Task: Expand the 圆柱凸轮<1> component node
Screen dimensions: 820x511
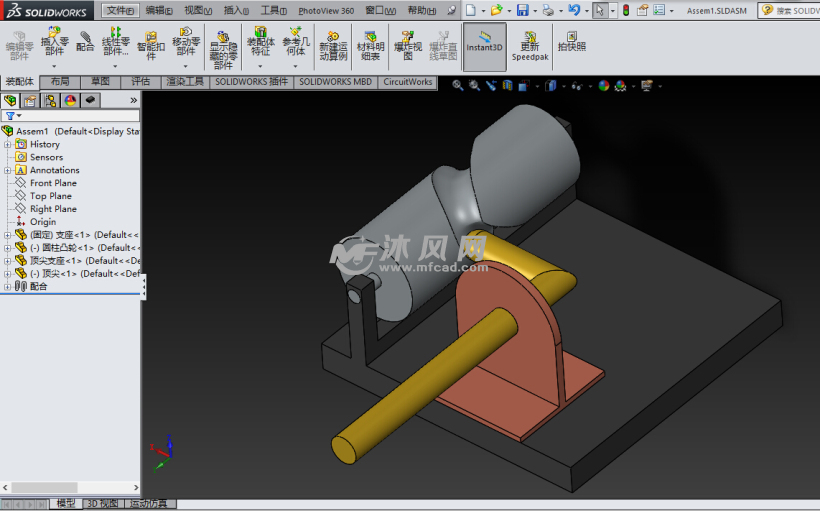Action: pos(7,248)
